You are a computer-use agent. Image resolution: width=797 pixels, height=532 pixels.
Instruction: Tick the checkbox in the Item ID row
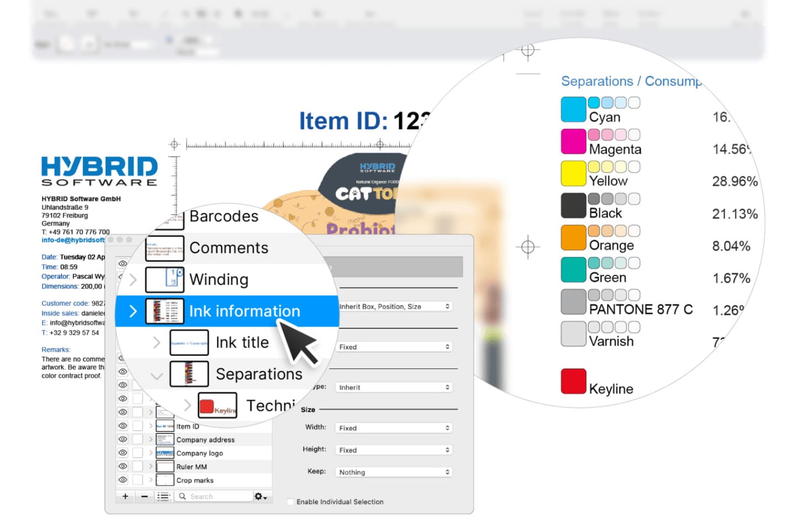(x=138, y=426)
